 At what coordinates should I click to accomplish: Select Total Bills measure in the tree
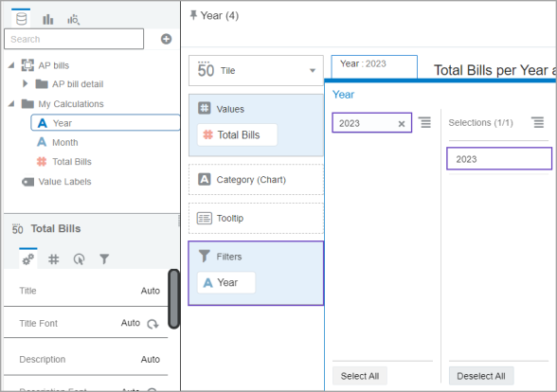(72, 162)
